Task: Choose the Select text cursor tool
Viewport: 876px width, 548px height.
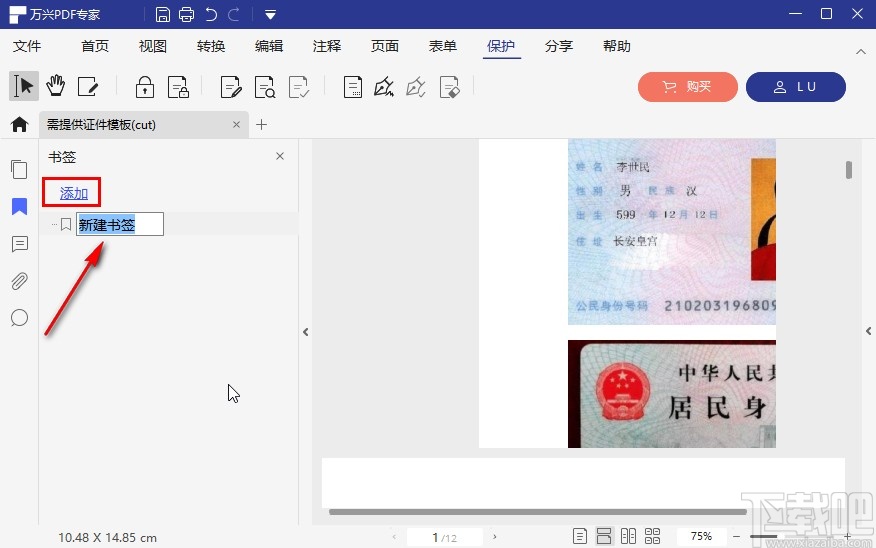Action: point(23,86)
